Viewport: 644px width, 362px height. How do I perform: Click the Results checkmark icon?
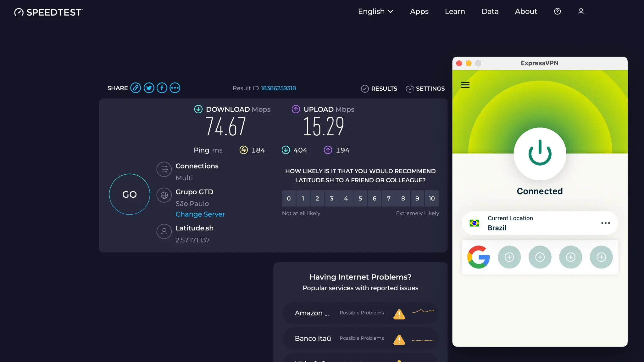click(365, 89)
